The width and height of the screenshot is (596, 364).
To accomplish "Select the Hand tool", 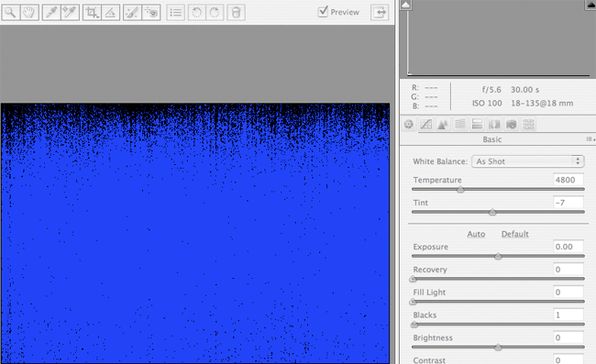I will point(29,12).
